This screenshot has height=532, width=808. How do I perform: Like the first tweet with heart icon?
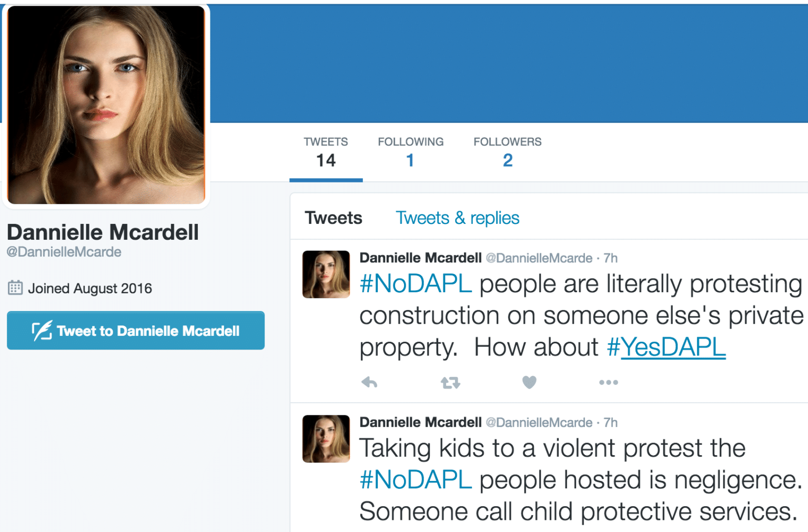[x=529, y=382]
